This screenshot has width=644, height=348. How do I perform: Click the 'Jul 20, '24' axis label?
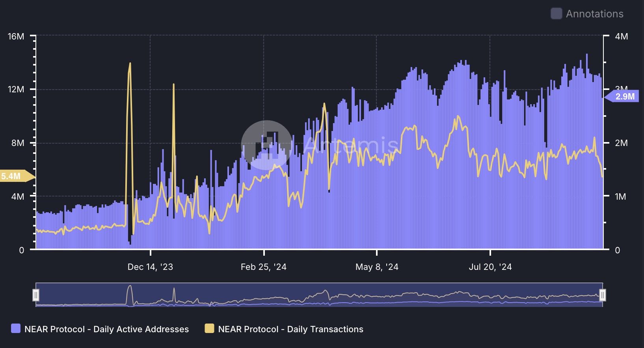pyautogui.click(x=490, y=267)
